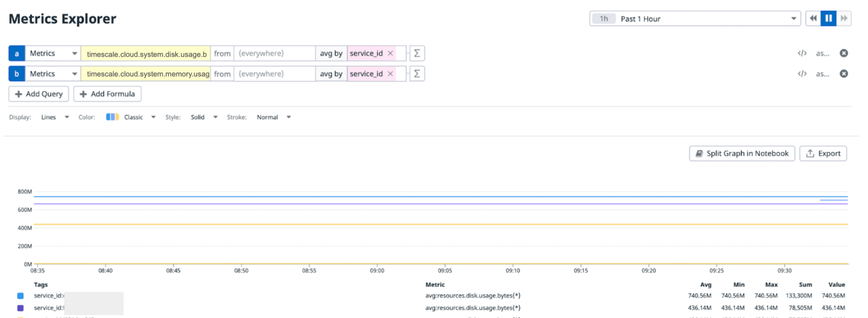Click the Add Query button
Image resolution: width=868 pixels, height=318 pixels.
38,94
